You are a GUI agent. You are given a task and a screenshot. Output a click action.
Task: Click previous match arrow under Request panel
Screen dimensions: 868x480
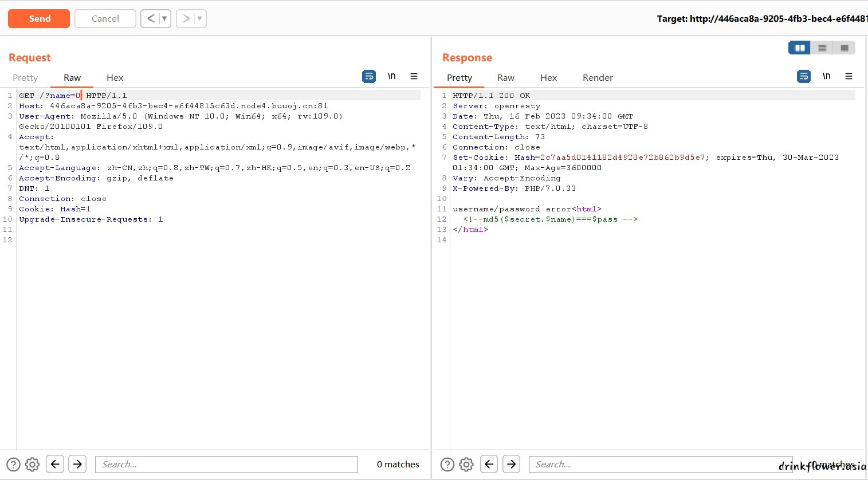(55, 464)
